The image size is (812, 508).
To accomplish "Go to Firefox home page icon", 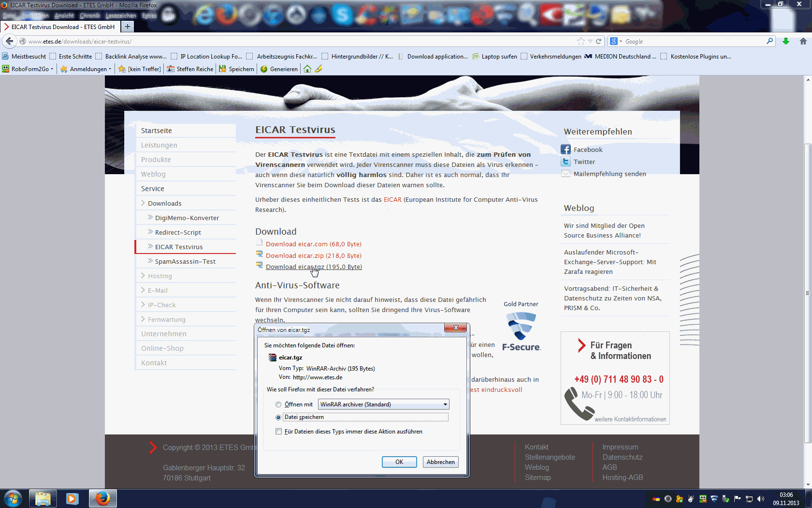I will (803, 42).
